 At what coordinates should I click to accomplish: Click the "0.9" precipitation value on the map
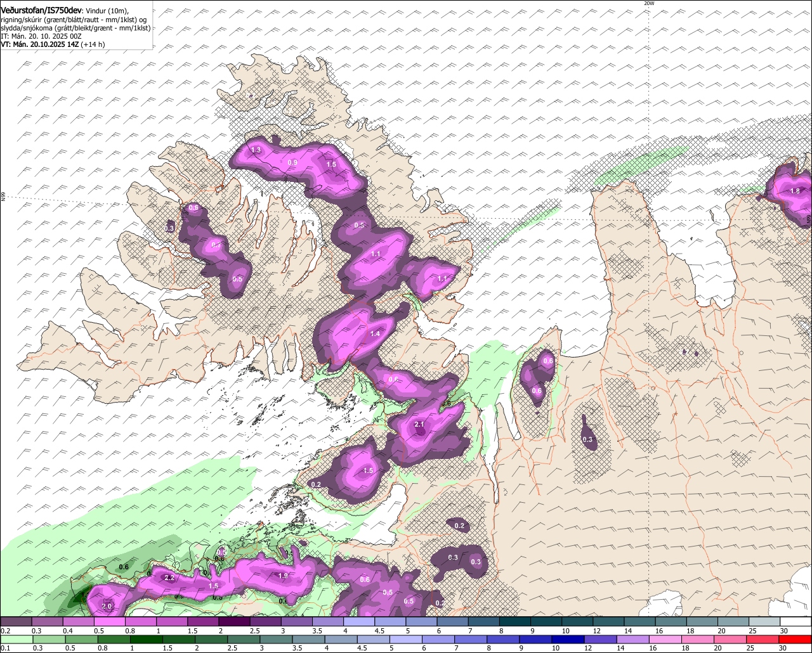(292, 163)
